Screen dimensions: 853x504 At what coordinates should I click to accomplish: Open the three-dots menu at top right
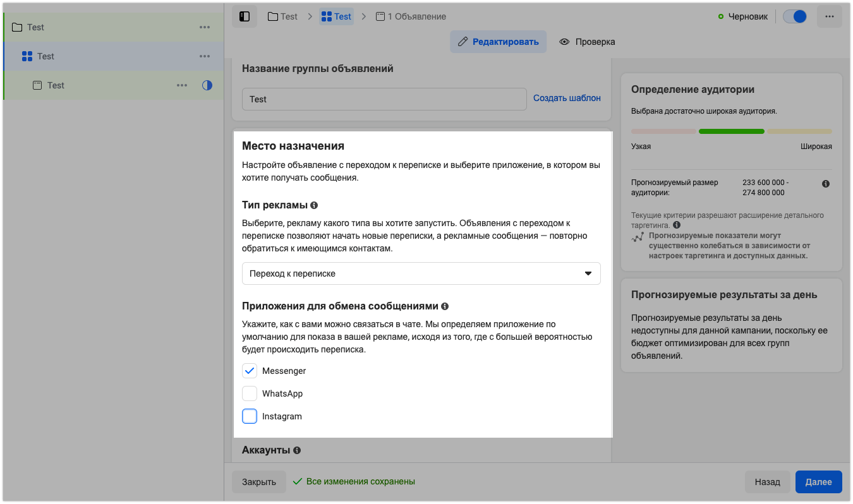point(829,16)
